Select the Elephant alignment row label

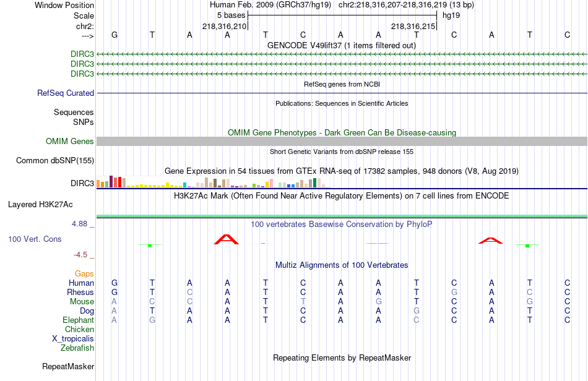79,320
